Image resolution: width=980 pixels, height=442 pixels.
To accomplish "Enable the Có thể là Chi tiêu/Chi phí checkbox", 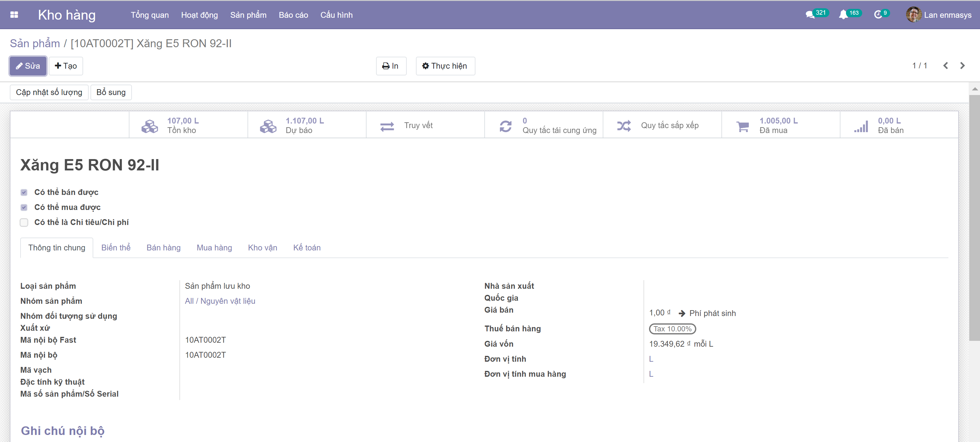I will pos(24,222).
